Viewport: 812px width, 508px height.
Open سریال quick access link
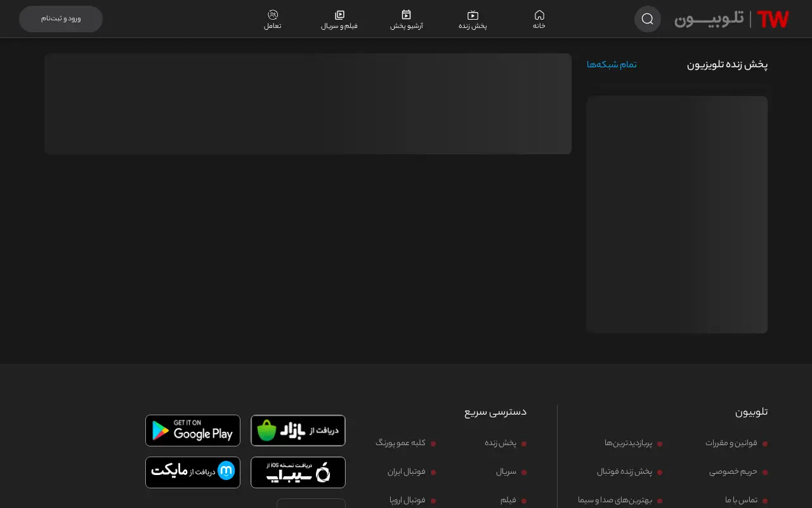(x=506, y=472)
